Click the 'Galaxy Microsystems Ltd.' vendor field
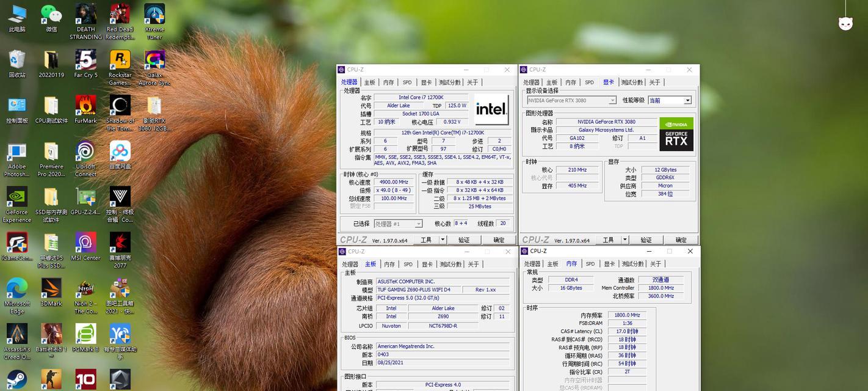The height and width of the screenshot is (391, 868). click(606, 130)
